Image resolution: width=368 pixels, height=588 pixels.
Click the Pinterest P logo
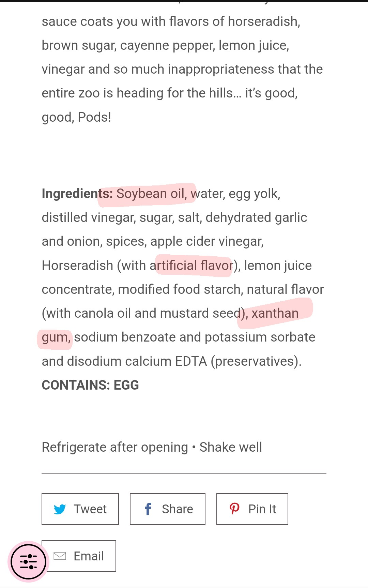[x=234, y=509]
